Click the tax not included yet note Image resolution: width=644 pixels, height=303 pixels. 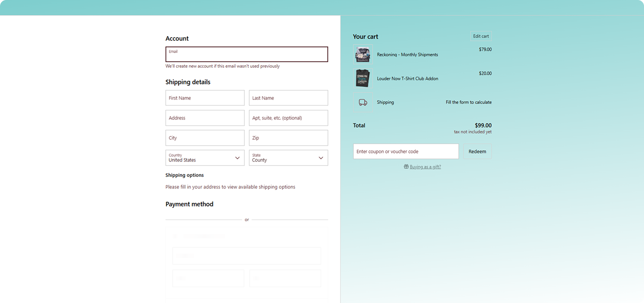[x=473, y=132]
